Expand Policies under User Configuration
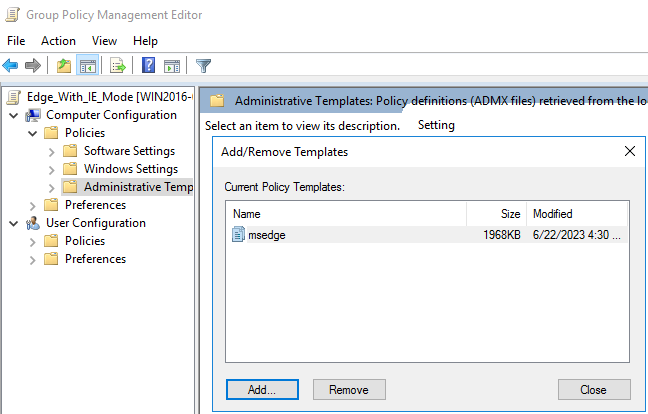 [33, 242]
